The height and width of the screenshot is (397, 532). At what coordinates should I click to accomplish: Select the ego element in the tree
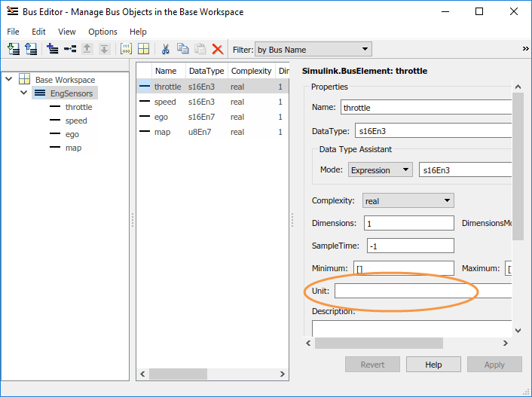pyautogui.click(x=72, y=134)
